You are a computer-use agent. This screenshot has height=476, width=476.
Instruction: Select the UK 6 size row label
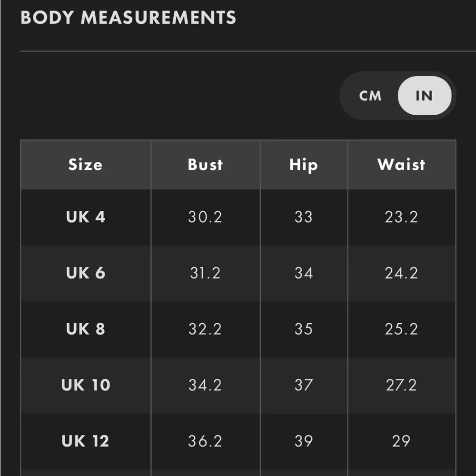86,273
